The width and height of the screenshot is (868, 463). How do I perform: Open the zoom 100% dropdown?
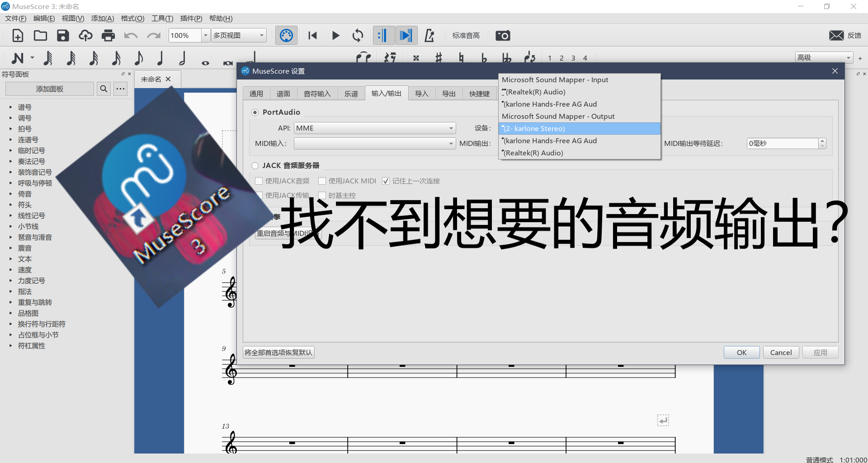click(206, 35)
